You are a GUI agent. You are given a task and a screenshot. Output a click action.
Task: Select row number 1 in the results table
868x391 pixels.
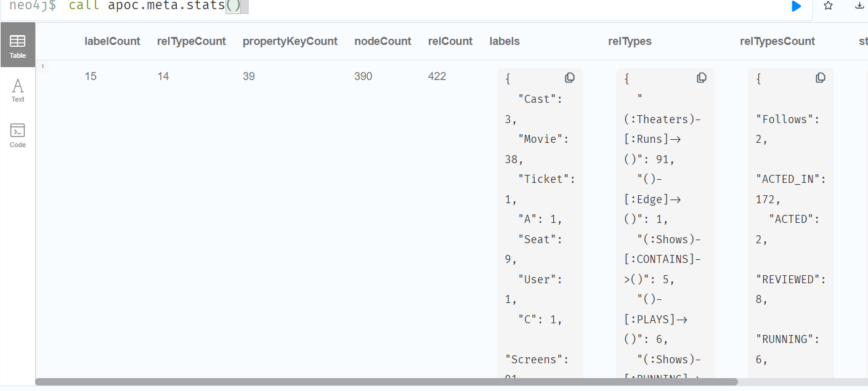tap(43, 66)
